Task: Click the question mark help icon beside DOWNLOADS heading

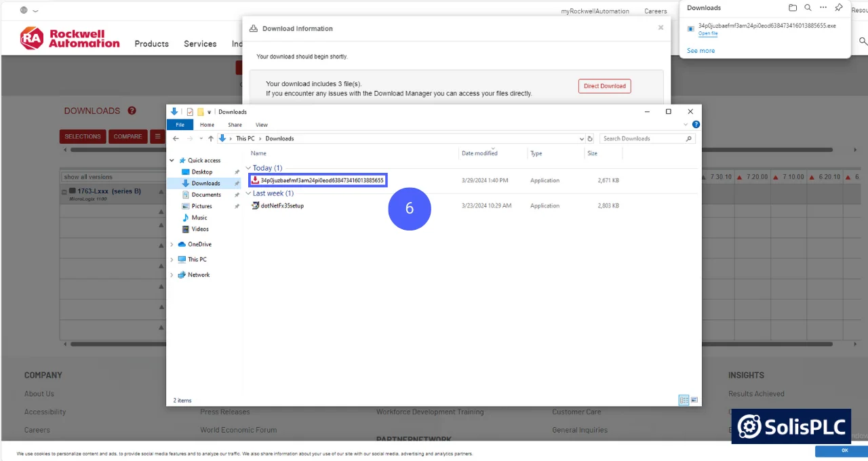Action: [132, 111]
